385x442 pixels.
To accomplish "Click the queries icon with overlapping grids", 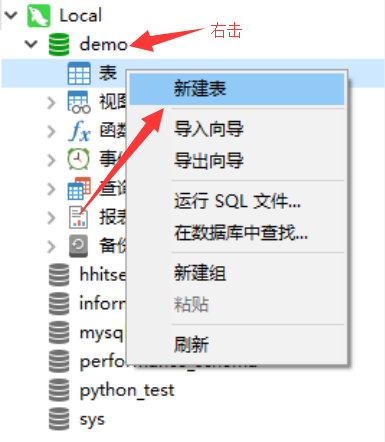I will (x=79, y=188).
